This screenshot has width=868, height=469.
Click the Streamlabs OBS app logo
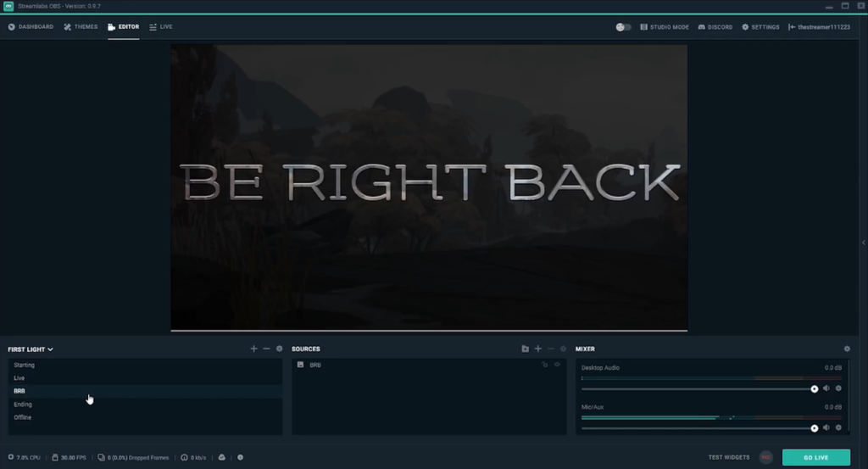8,6
